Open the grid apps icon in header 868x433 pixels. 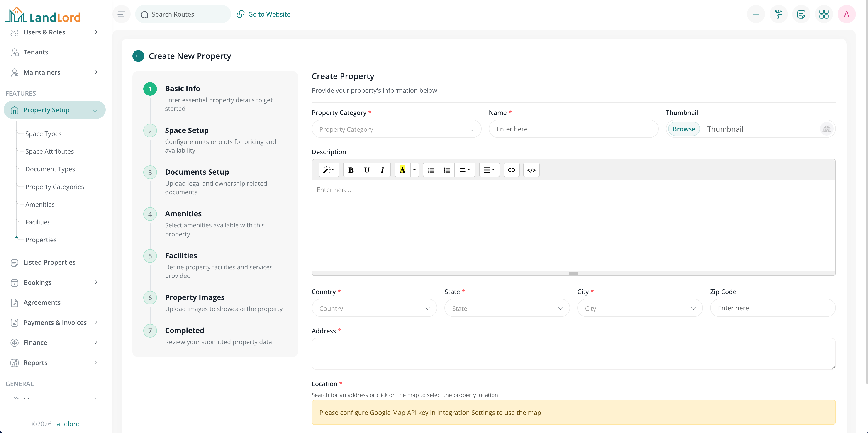[x=824, y=14]
